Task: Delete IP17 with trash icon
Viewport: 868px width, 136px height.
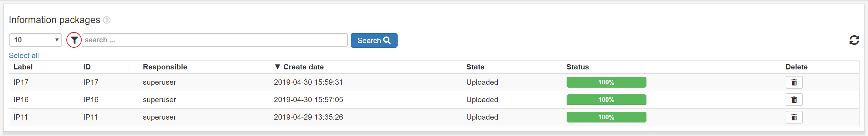Action: point(794,82)
